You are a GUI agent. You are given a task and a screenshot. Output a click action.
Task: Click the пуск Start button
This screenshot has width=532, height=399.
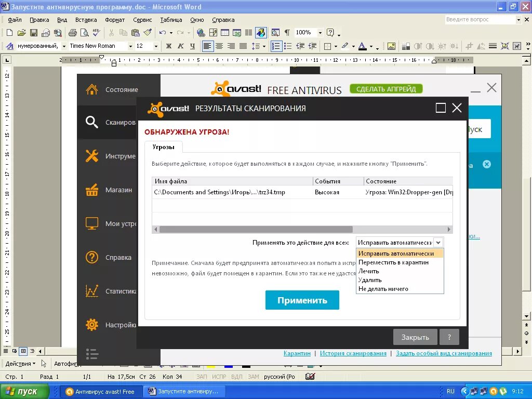(25, 391)
